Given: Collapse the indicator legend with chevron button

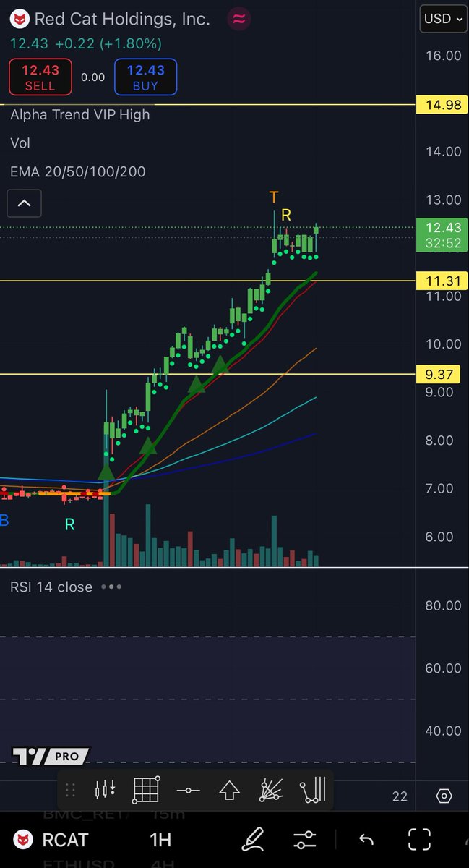Looking at the screenshot, I should pos(24,203).
